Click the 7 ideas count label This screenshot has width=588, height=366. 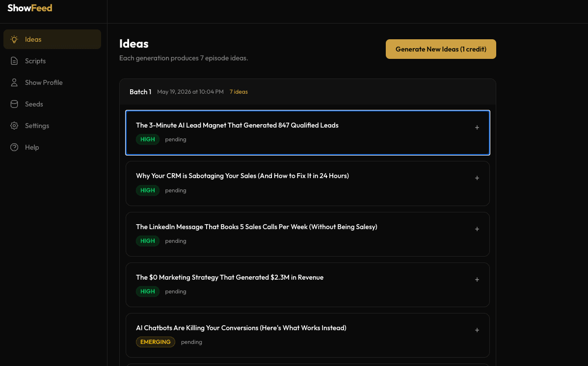239,92
